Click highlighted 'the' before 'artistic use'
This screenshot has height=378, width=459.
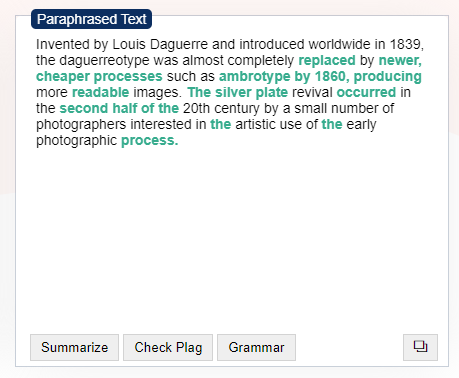tap(221, 124)
